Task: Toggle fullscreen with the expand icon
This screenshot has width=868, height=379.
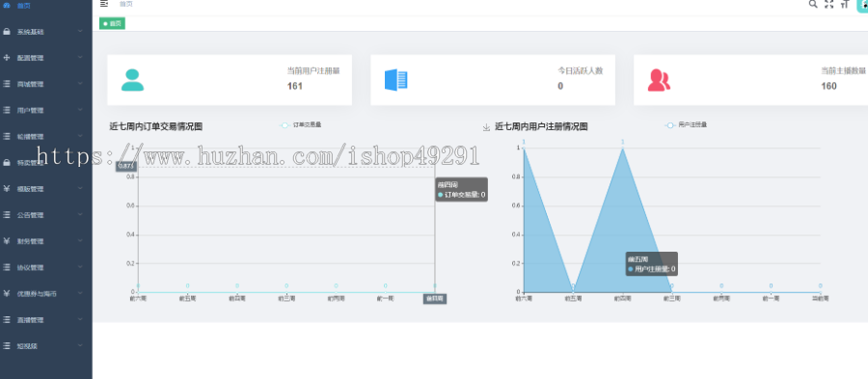Action: point(828,4)
